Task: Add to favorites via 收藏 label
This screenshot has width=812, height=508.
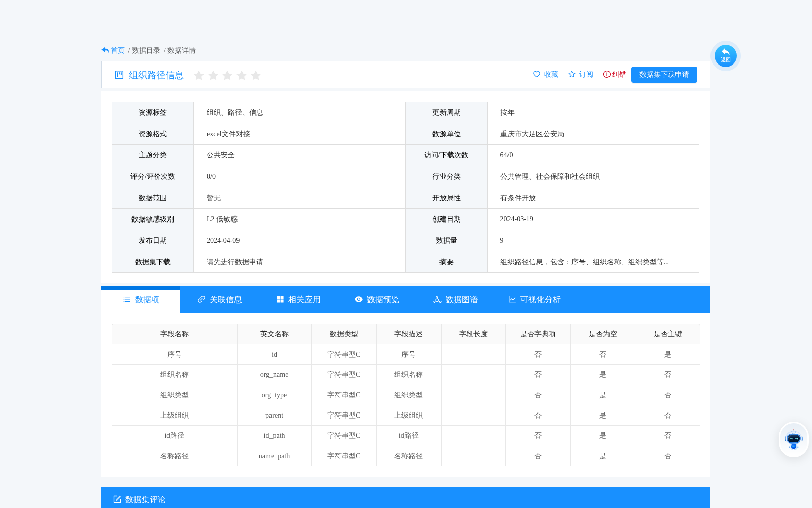Action: click(551, 75)
